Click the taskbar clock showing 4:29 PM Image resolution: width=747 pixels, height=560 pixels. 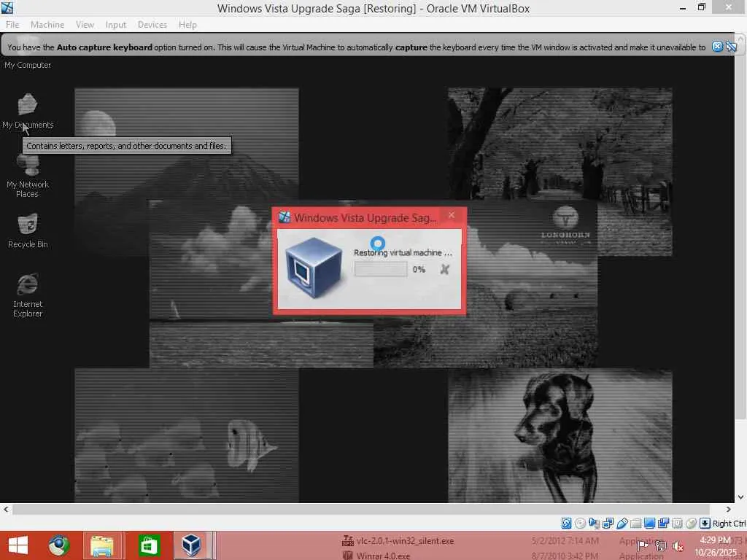tap(715, 545)
